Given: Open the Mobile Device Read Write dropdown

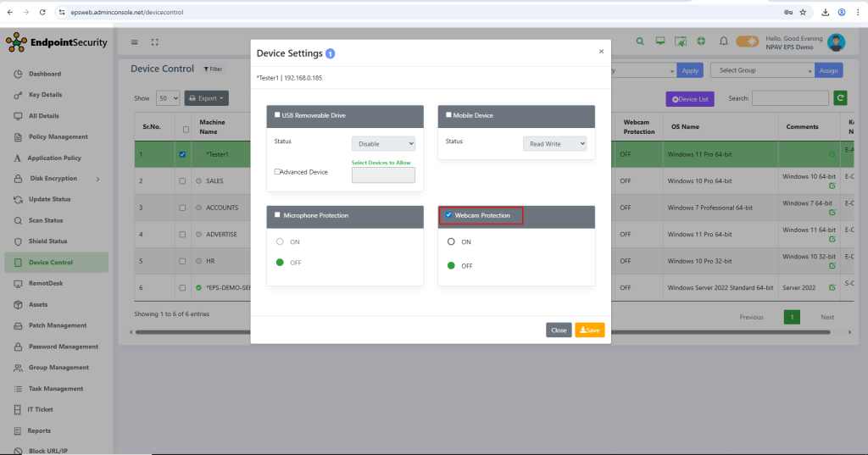Looking at the screenshot, I should 554,144.
